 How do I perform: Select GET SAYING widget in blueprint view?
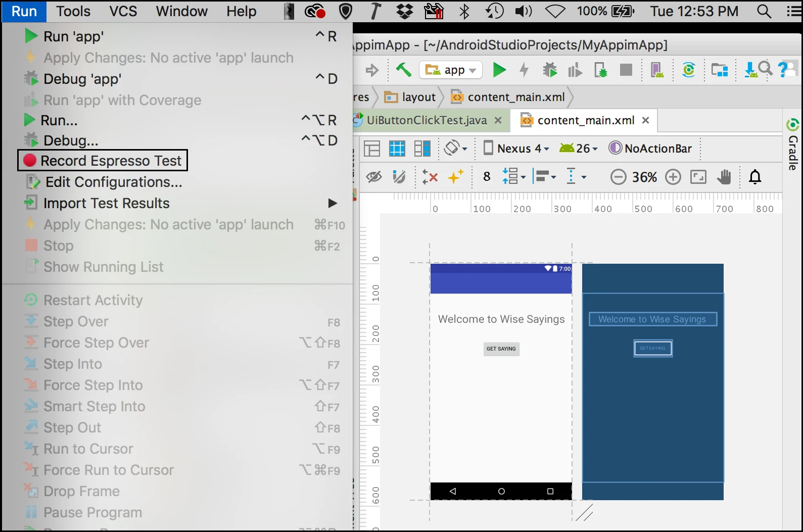(x=653, y=348)
